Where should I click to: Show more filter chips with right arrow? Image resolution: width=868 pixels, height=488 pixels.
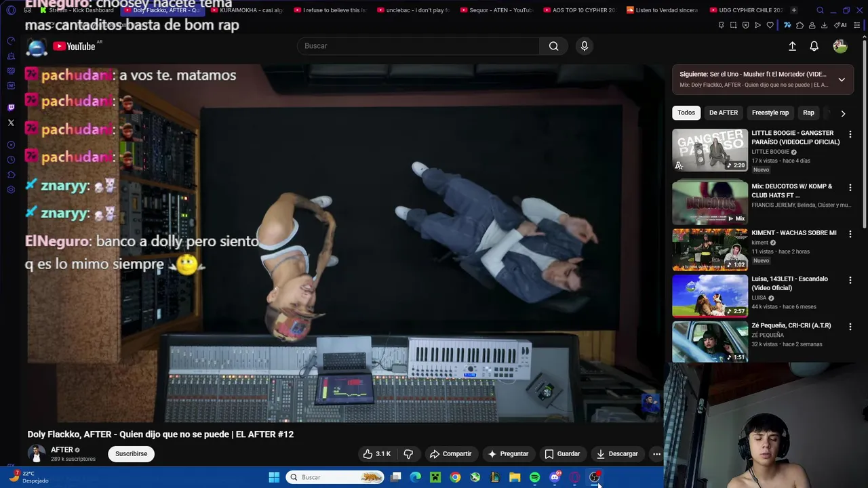click(843, 113)
